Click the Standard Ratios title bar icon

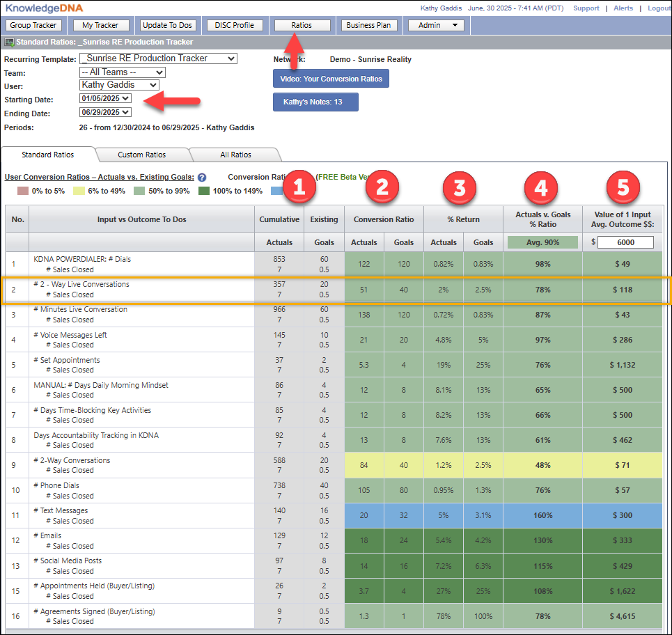pyautogui.click(x=9, y=42)
